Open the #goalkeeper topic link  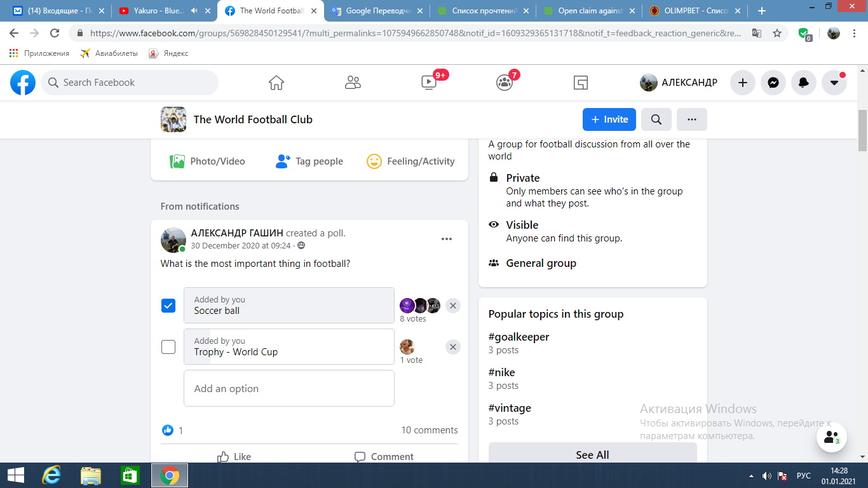[x=519, y=337]
